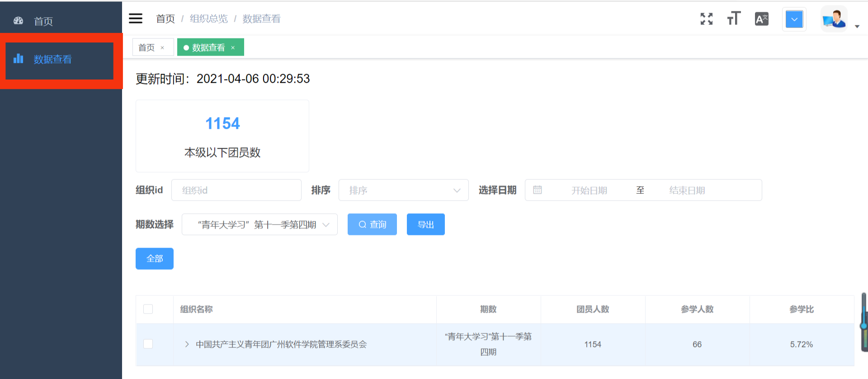Click the dashboard icon beside 首页
Viewport: 868px width, 379px height.
(x=19, y=21)
